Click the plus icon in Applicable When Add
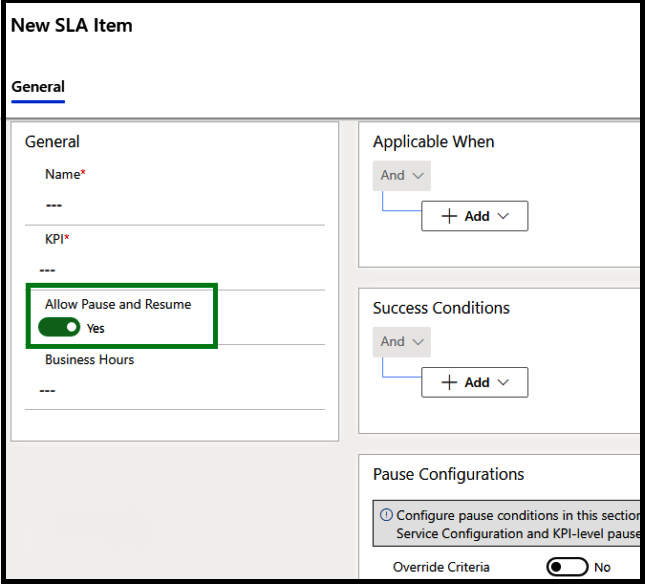Image resolution: width=645 pixels, height=584 pixels. coord(449,216)
